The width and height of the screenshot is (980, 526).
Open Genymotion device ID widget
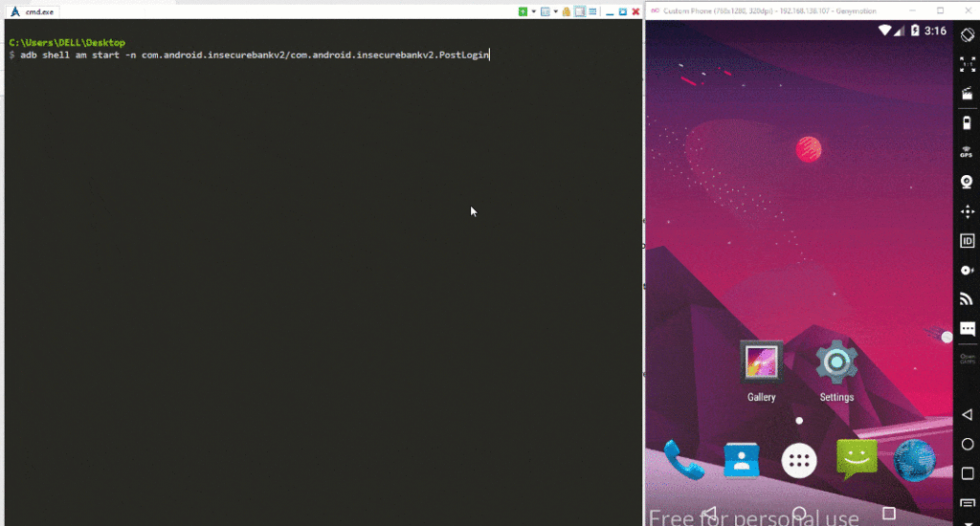[x=967, y=241]
